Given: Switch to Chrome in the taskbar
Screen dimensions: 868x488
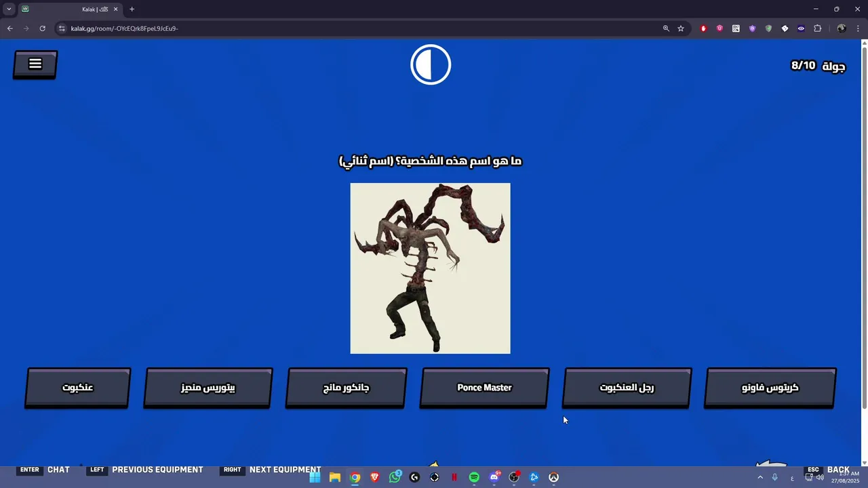Looking at the screenshot, I should [x=355, y=477].
